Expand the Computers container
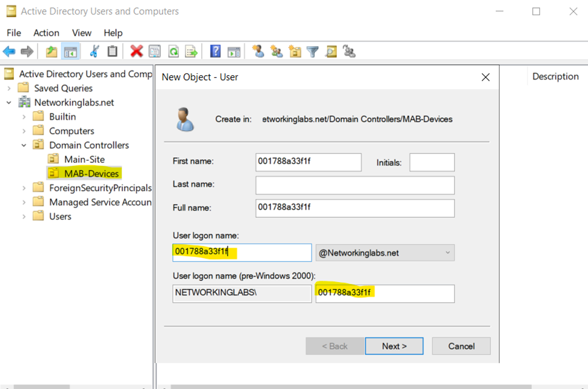 coord(24,131)
